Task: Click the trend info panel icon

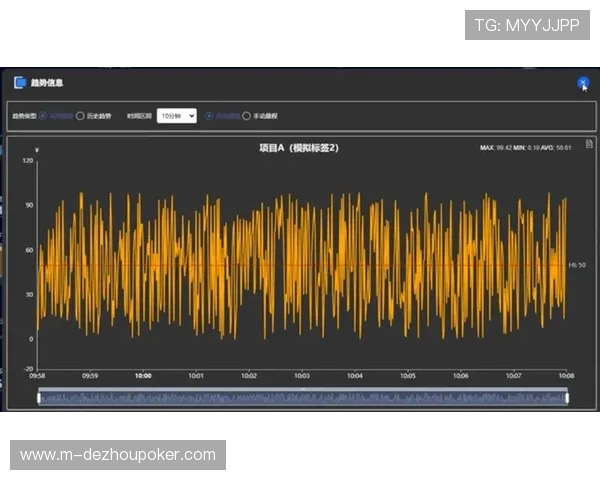Action: 20,83
